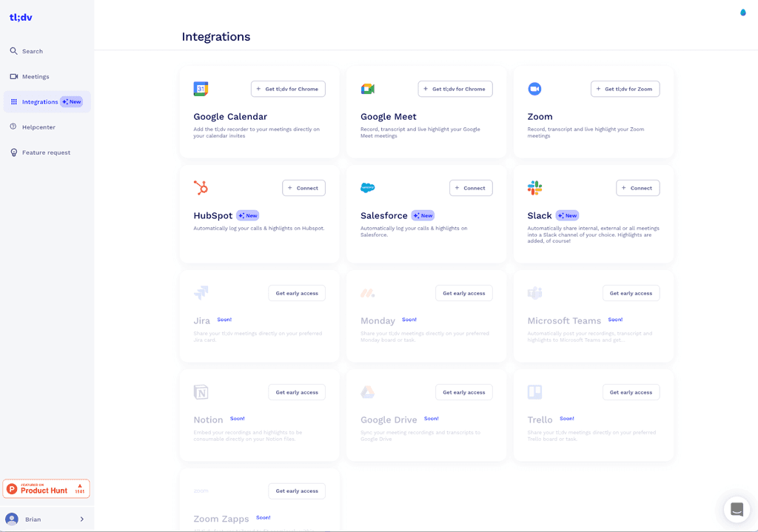Click the Slack logo icon
Viewport: 758px width, 532px height.
point(534,187)
